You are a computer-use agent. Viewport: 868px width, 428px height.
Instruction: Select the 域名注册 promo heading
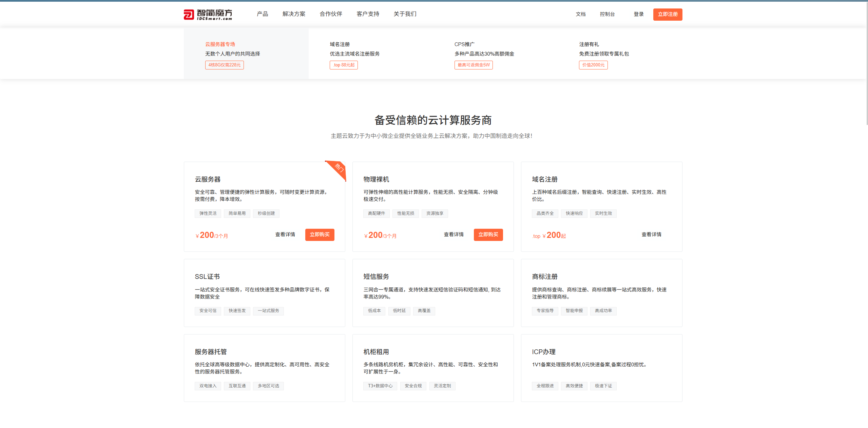click(340, 44)
